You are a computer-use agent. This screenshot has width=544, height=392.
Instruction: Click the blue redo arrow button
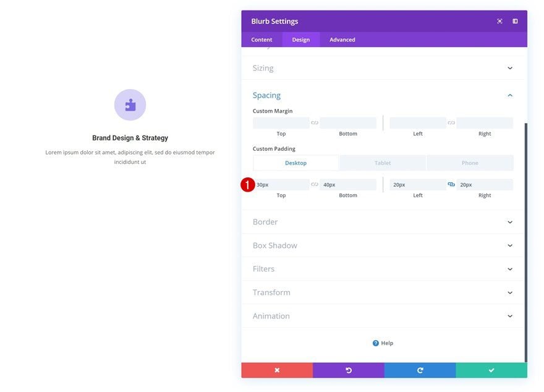coord(420,370)
